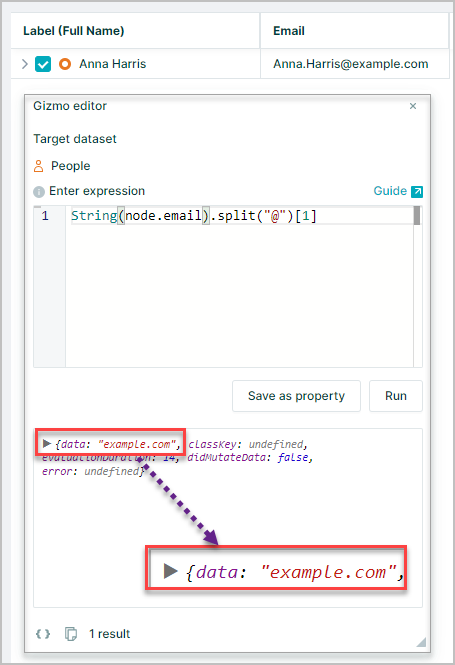Expand the result object disclosure triangle
455x665 pixels.
pyautogui.click(x=47, y=444)
